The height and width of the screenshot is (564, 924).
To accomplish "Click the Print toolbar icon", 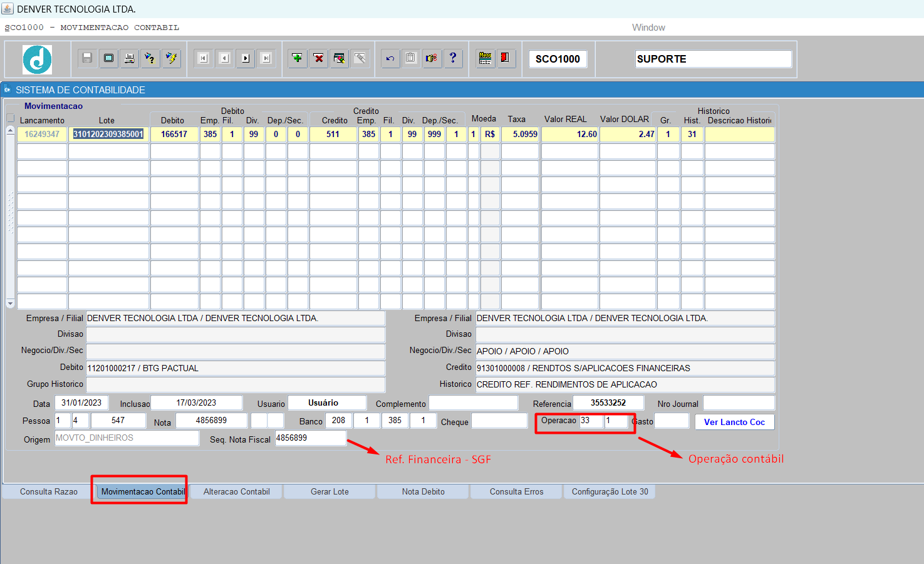I will pyautogui.click(x=129, y=58).
